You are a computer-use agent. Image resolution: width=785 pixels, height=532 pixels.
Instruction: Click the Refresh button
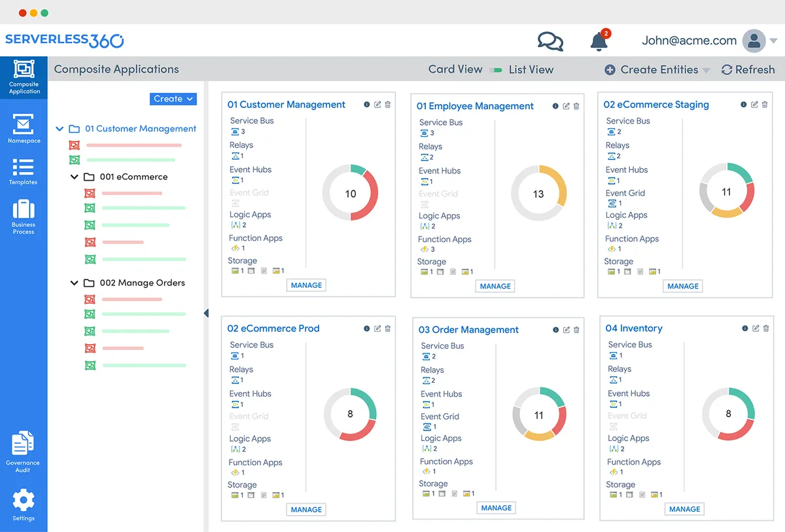[748, 70]
